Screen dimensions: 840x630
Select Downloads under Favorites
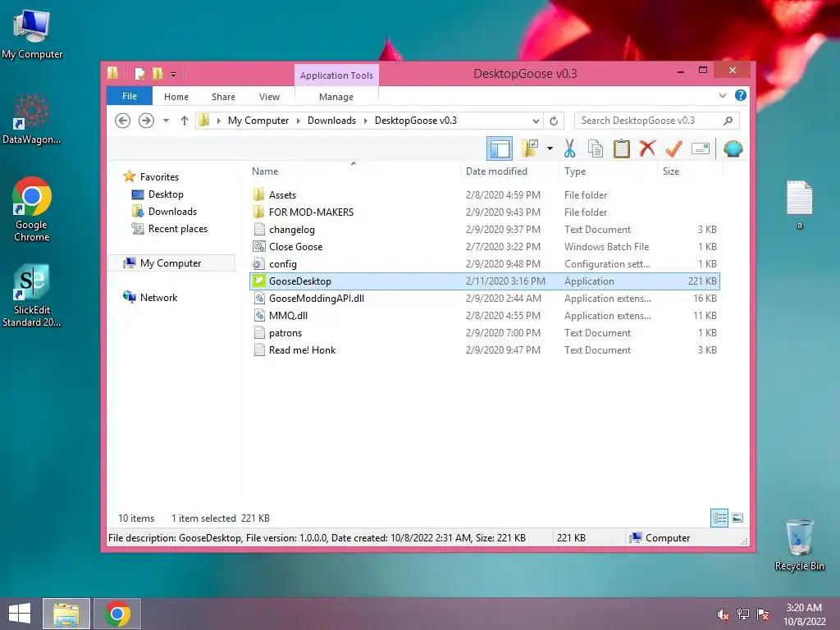pos(172,212)
